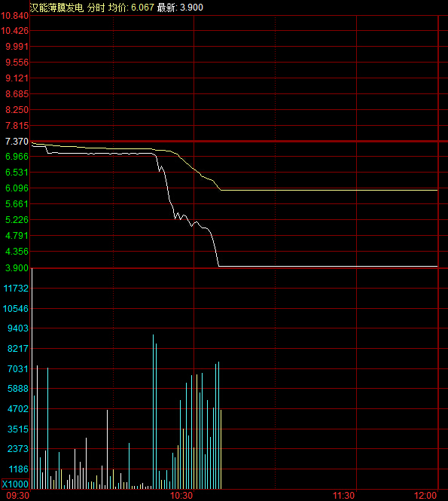Click the 3.900 bottom price axis label
Screen dimensions: 448x501
17,267
